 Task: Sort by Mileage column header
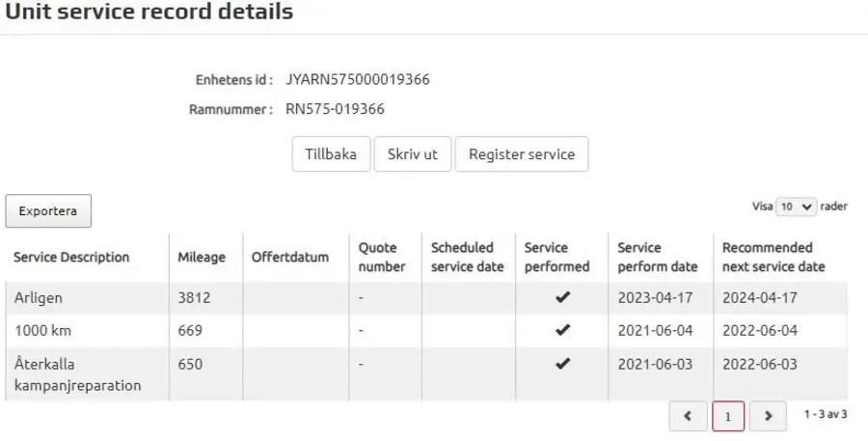coord(202,258)
